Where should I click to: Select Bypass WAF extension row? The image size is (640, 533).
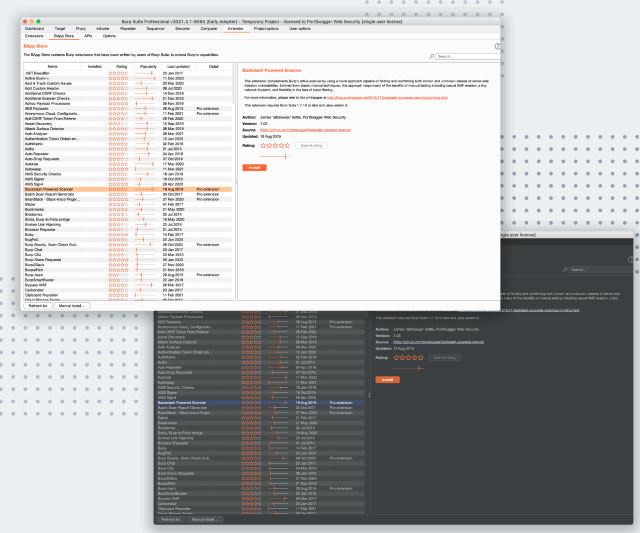[x=128, y=285]
